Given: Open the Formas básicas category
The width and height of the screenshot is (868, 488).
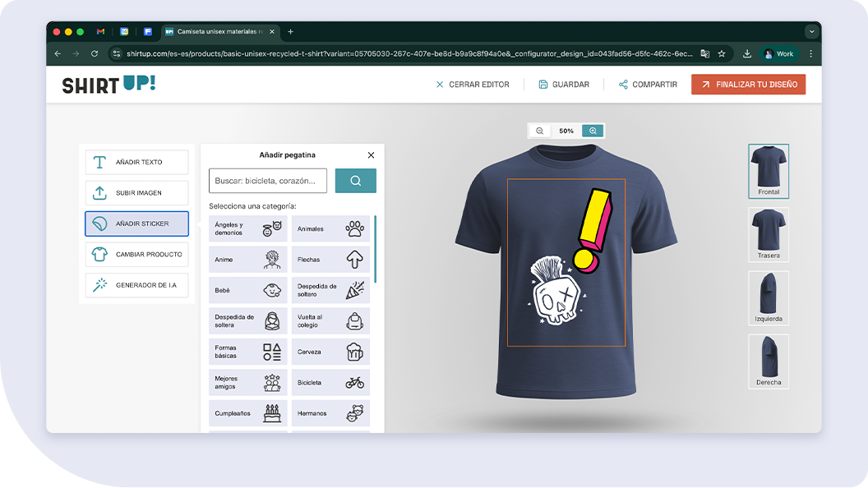Looking at the screenshot, I should pyautogui.click(x=248, y=352).
